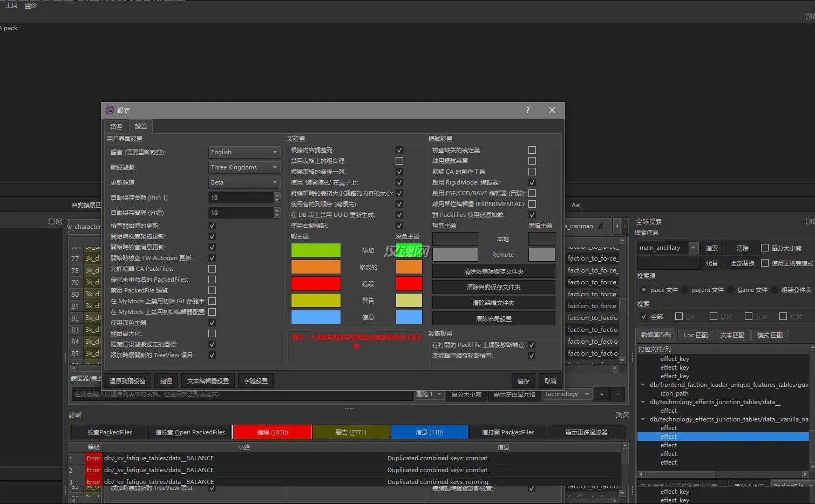Click the empty replace input under main_ancillary

coord(668,263)
